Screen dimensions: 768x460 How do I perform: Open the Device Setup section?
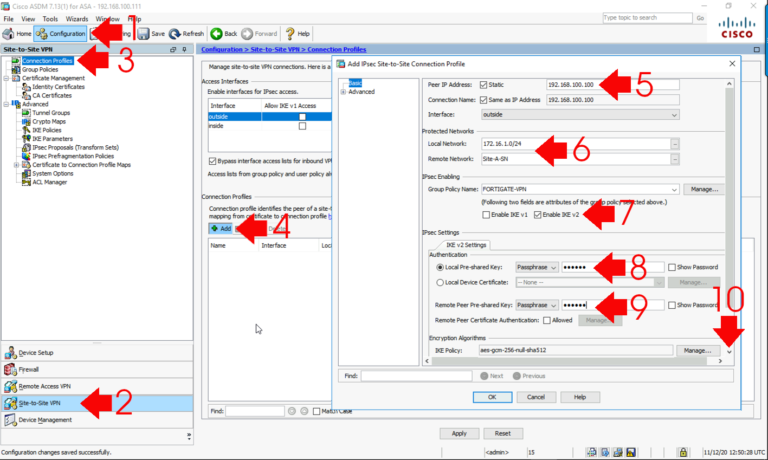coord(97,353)
